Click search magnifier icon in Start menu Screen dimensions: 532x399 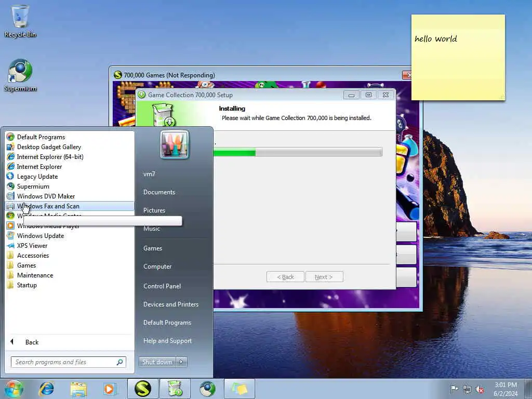(x=119, y=362)
